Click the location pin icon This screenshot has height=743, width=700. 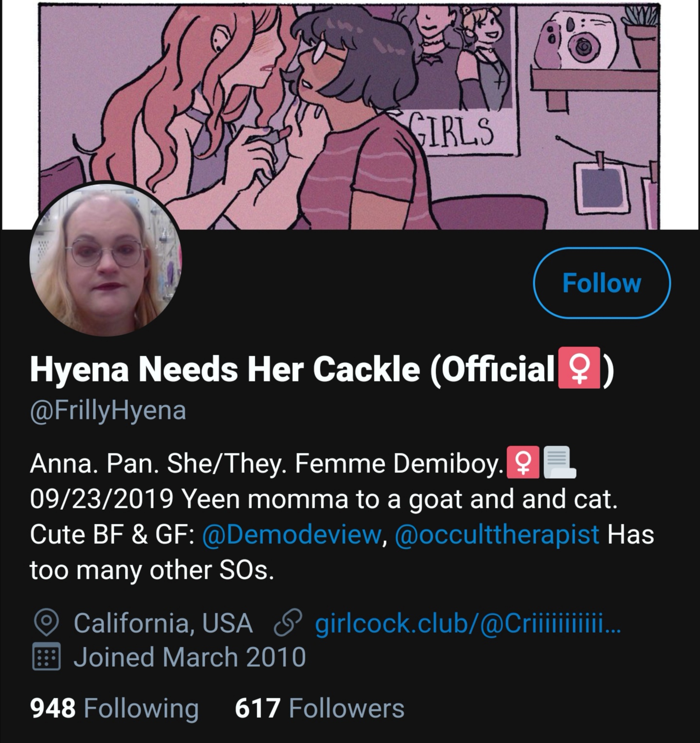pyautogui.click(x=46, y=623)
